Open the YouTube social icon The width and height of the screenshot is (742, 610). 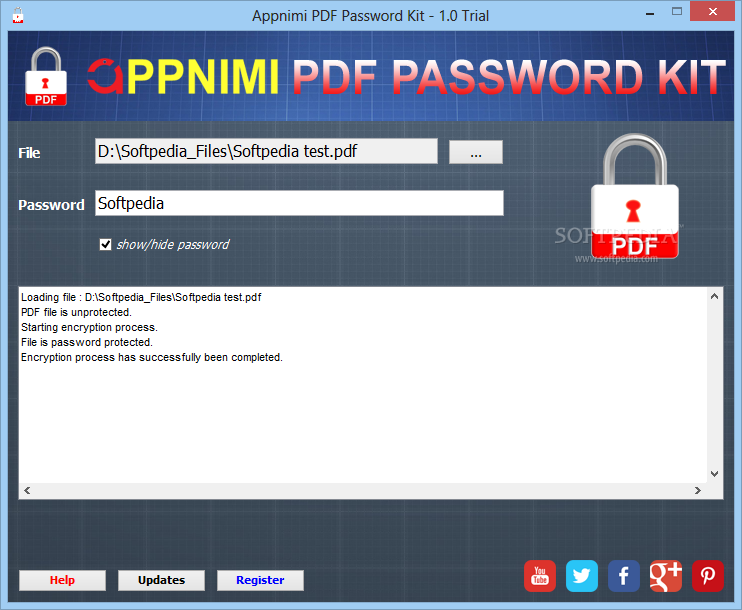(540, 576)
